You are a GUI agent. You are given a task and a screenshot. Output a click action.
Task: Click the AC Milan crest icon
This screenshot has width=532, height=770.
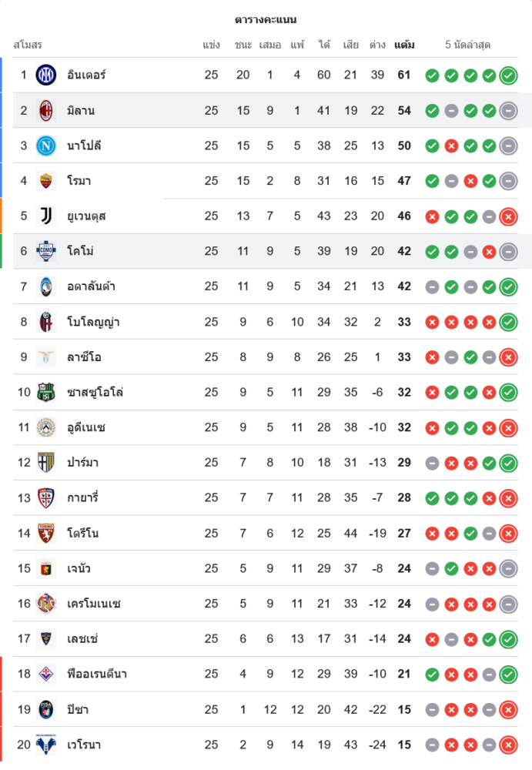click(x=46, y=110)
